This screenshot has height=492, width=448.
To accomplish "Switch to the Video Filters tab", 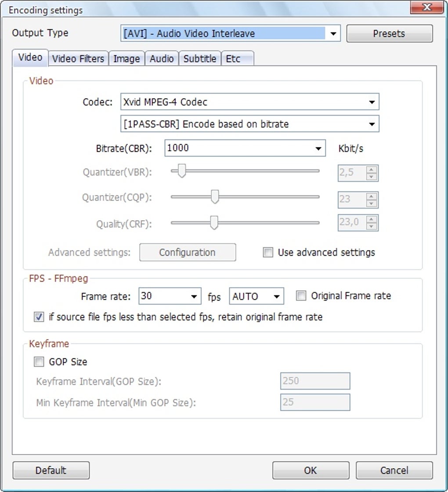I will point(78,59).
